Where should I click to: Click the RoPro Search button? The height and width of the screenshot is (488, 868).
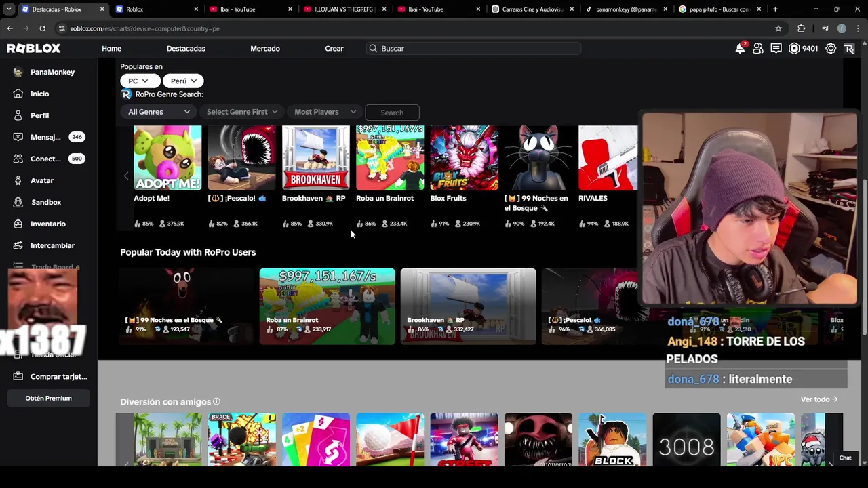tap(392, 113)
